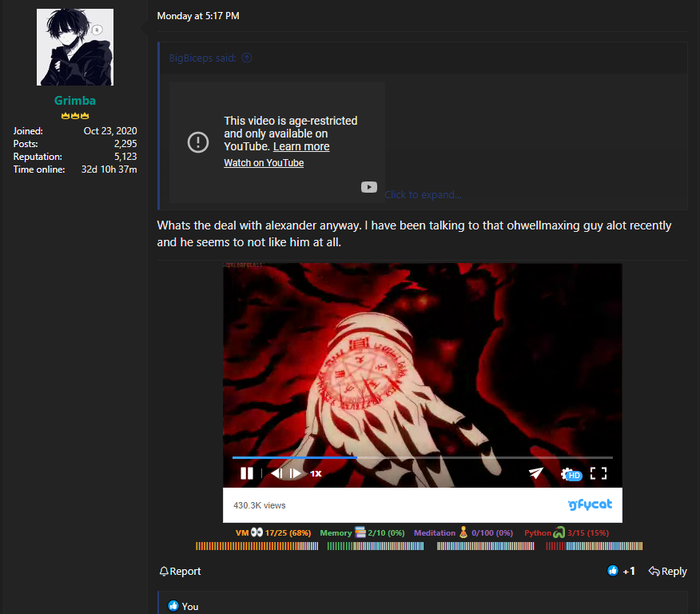This screenshot has width=700, height=614.
Task: Open Grimba's username profile link
Action: point(75,101)
